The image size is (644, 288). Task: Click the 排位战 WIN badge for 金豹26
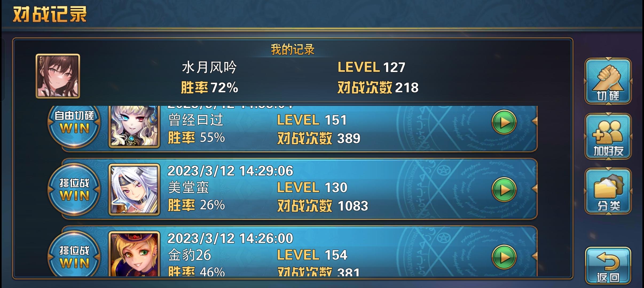click(x=74, y=254)
